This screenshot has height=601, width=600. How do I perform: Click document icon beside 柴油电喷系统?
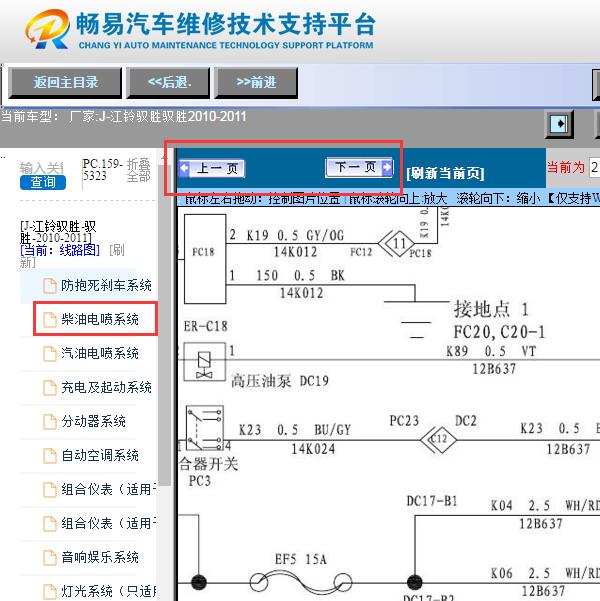(50, 320)
